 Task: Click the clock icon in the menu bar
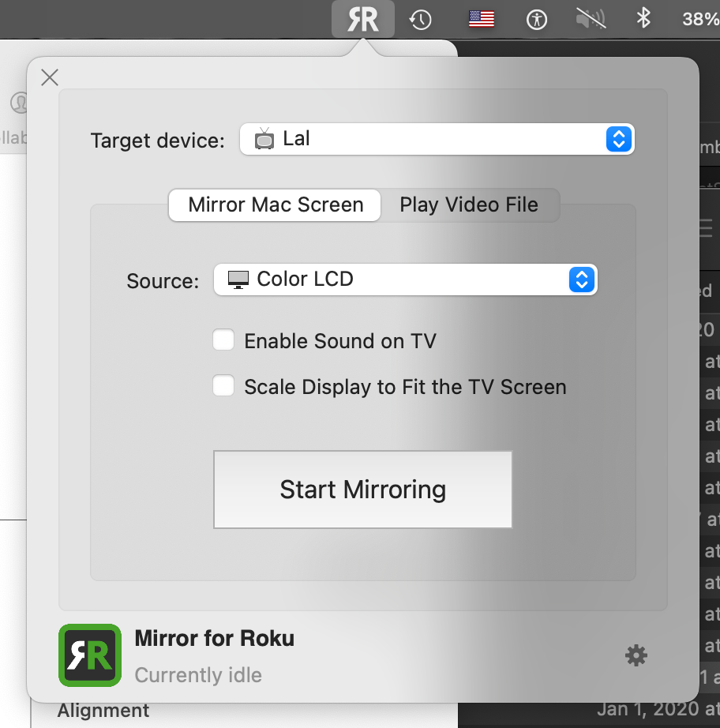422,19
